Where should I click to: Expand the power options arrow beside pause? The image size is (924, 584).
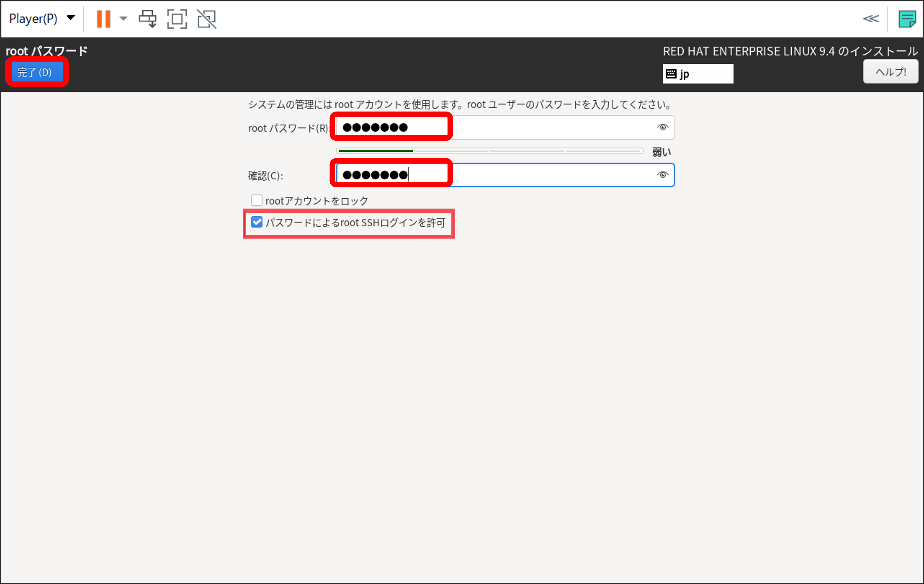point(123,18)
